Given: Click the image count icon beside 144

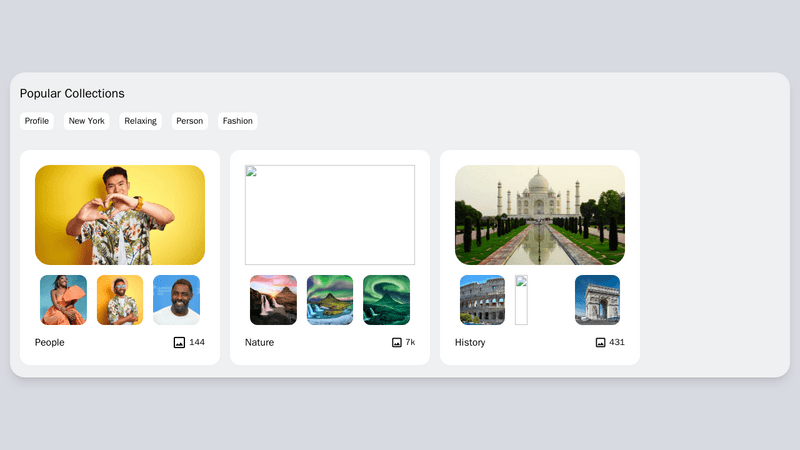Looking at the screenshot, I should click(x=179, y=342).
